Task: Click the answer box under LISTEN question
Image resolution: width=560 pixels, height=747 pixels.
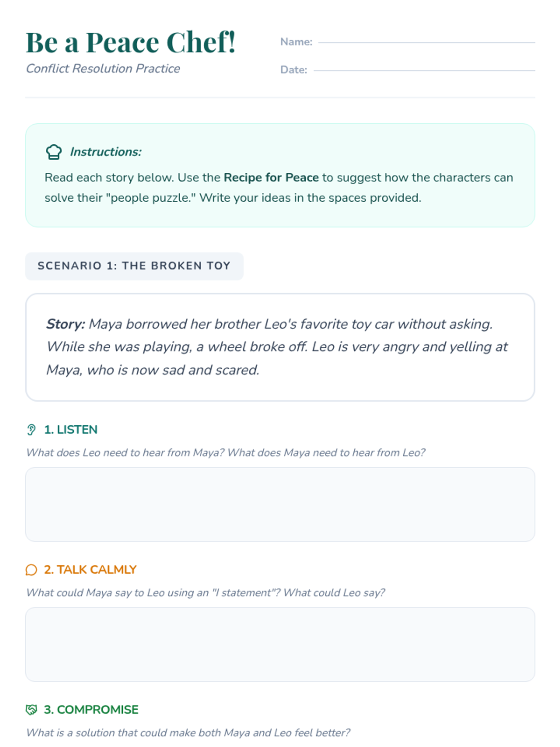Action: (x=280, y=504)
